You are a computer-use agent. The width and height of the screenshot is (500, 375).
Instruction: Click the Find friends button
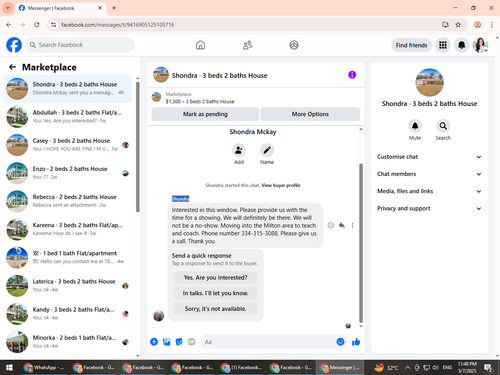click(x=411, y=45)
